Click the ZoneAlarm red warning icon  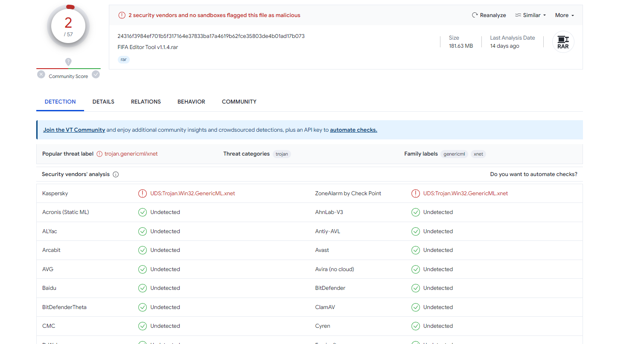415,194
